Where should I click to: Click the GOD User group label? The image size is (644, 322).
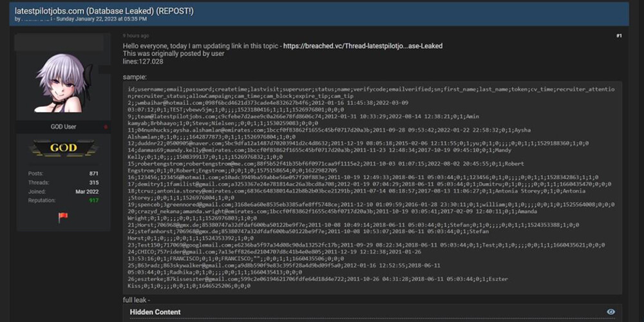63,127
